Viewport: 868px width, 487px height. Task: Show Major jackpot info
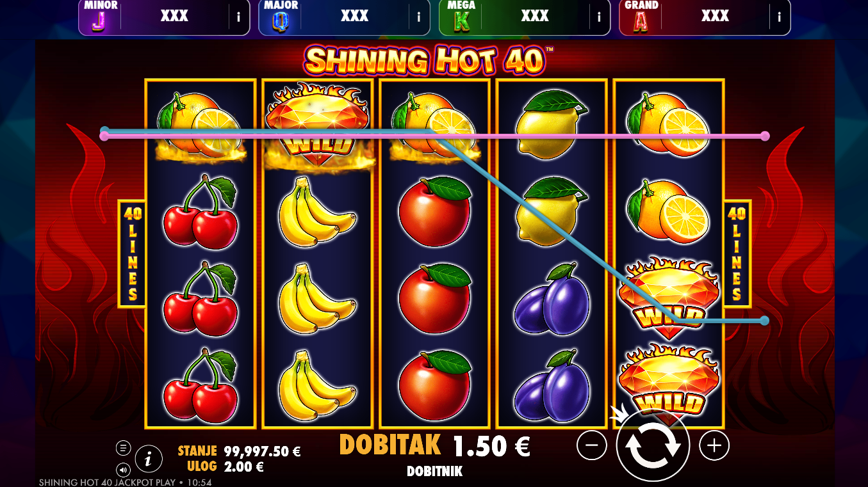point(419,17)
